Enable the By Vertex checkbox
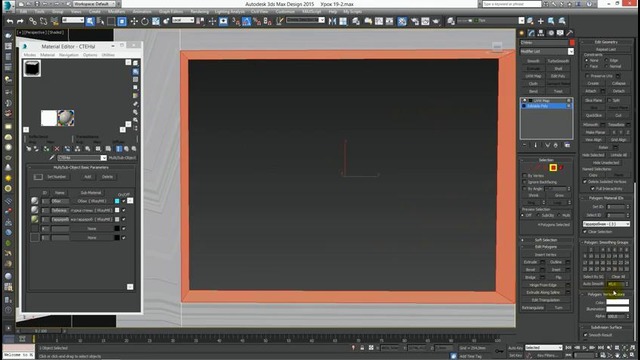 click(525, 176)
